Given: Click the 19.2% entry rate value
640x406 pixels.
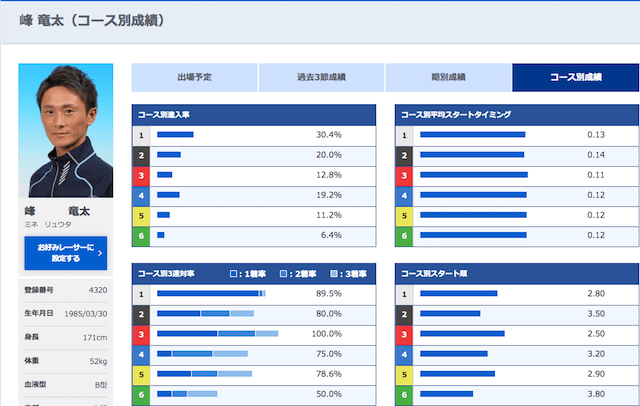Looking at the screenshot, I should click(329, 195).
